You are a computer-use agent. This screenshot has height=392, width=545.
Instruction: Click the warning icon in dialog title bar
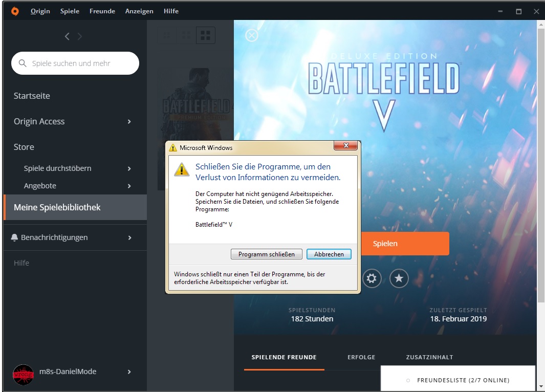173,148
